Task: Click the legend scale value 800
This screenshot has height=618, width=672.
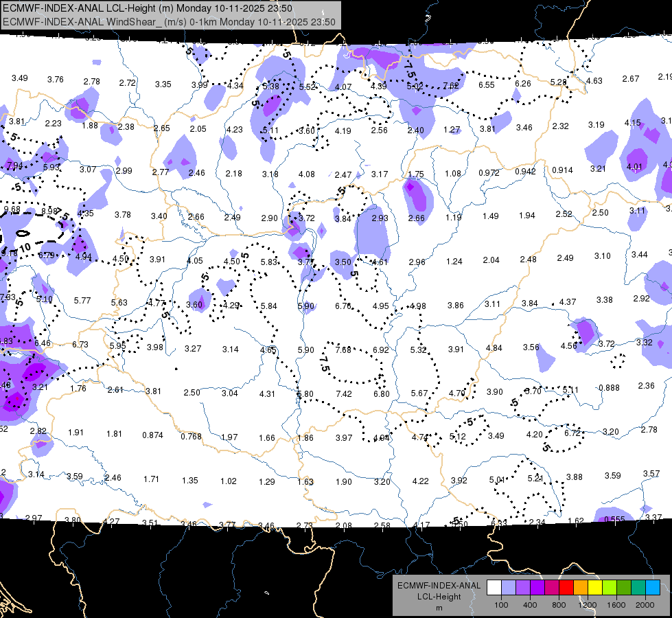Action: (x=559, y=605)
